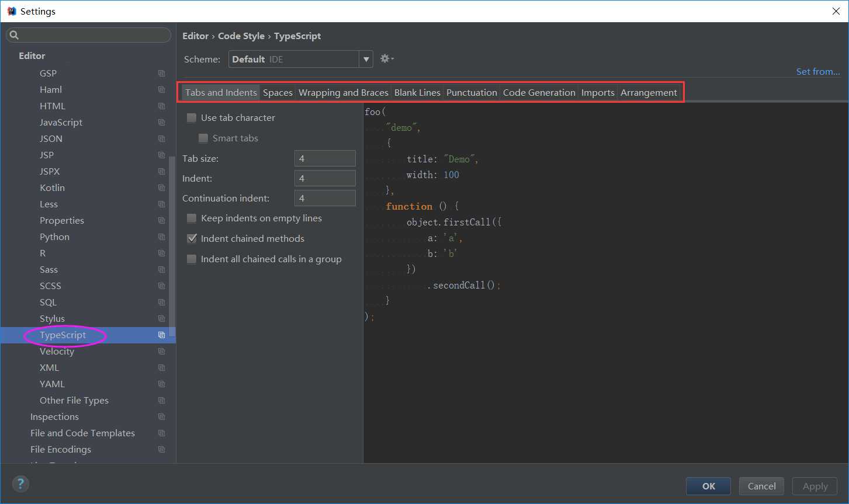
Task: Click the copy icon next to Haml
Action: (161, 90)
